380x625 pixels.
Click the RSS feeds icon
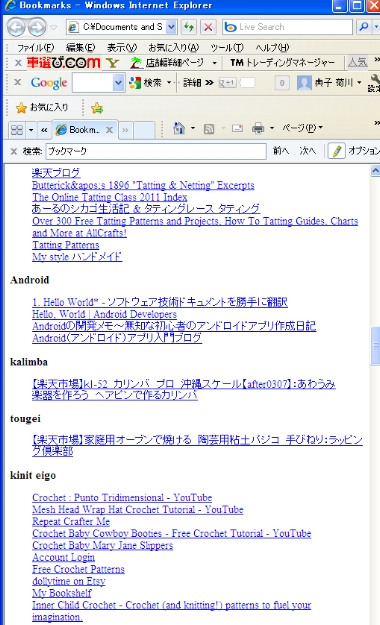pos(209,129)
